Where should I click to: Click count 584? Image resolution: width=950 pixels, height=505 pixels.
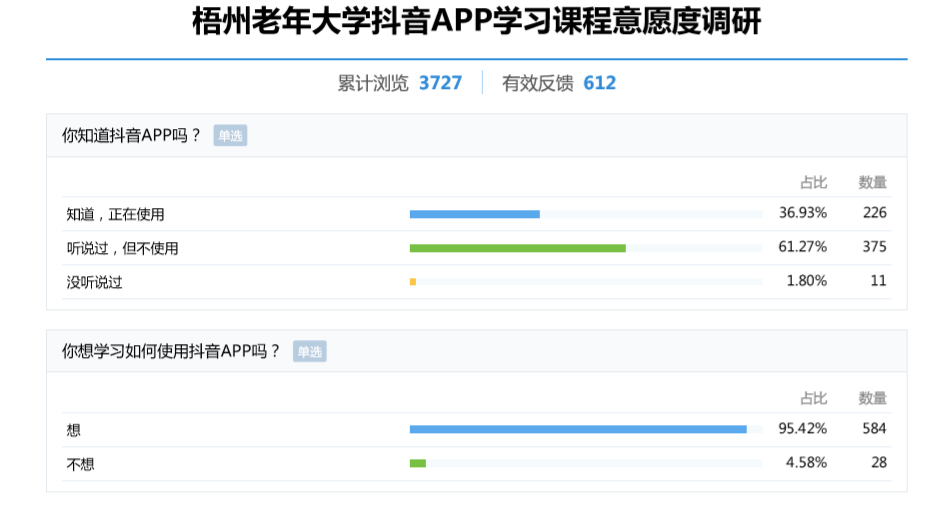coord(875,428)
